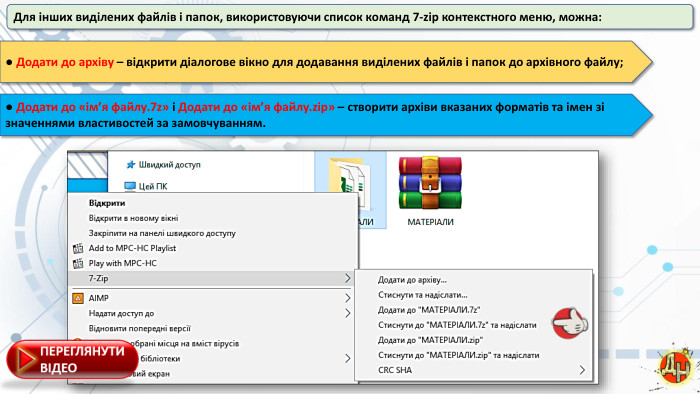Choose Додати до архіву... in the submenu
This screenshot has height=394, width=700.
412,280
